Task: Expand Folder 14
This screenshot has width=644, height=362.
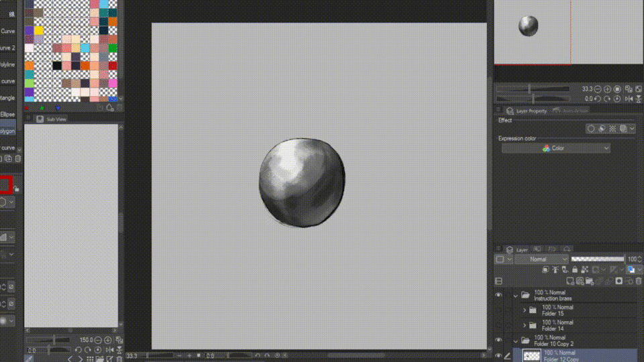Action: click(x=525, y=326)
